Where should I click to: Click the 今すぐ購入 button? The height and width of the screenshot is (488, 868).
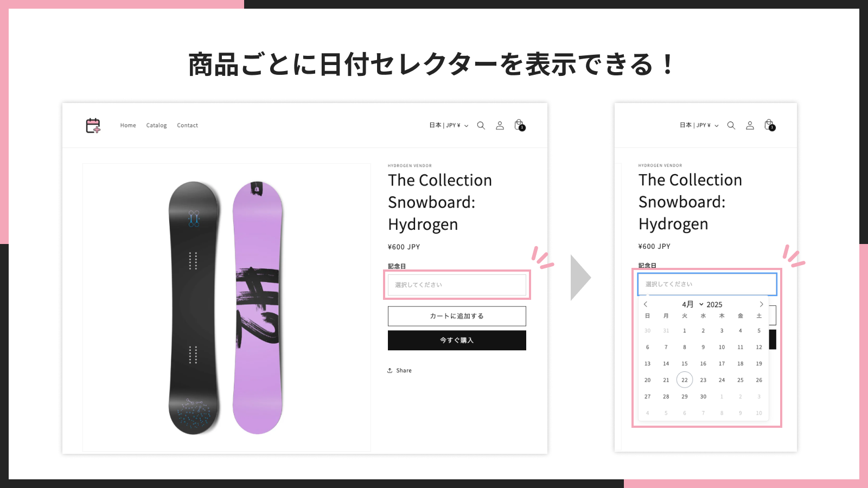(457, 341)
